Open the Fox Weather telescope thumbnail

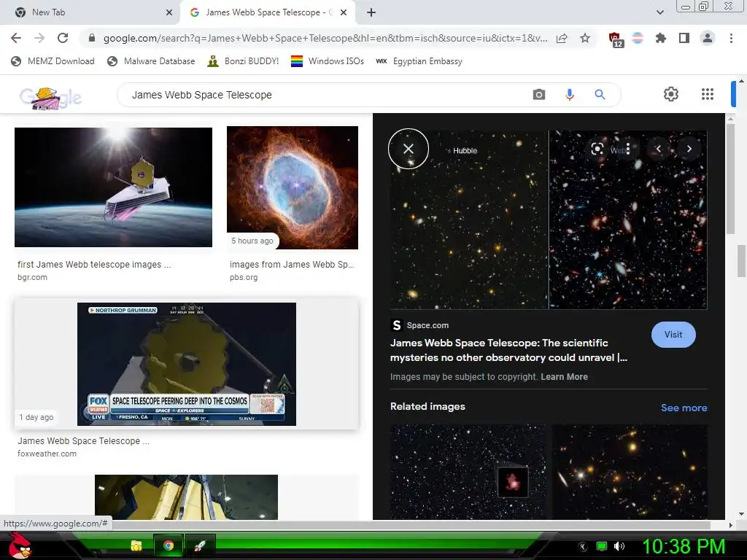[x=187, y=365]
